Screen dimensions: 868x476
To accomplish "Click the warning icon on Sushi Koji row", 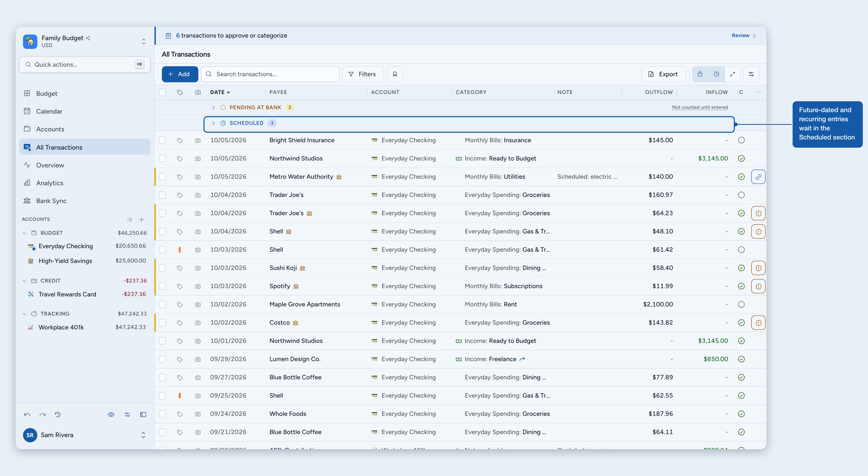I will coord(758,268).
